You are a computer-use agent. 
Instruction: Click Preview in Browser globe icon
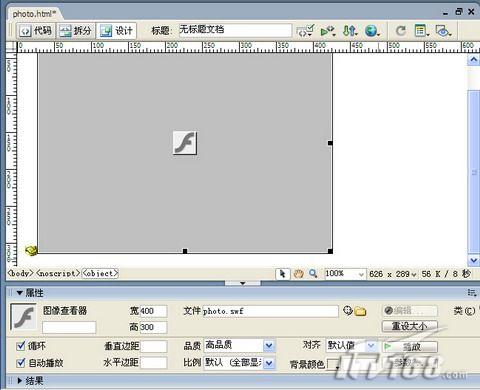pos(372,31)
